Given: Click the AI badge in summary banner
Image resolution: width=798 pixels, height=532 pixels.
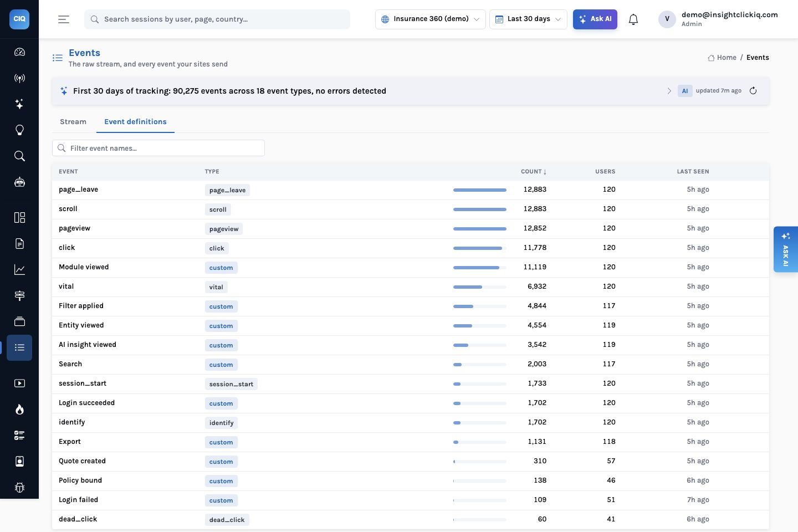Looking at the screenshot, I should click(x=685, y=91).
